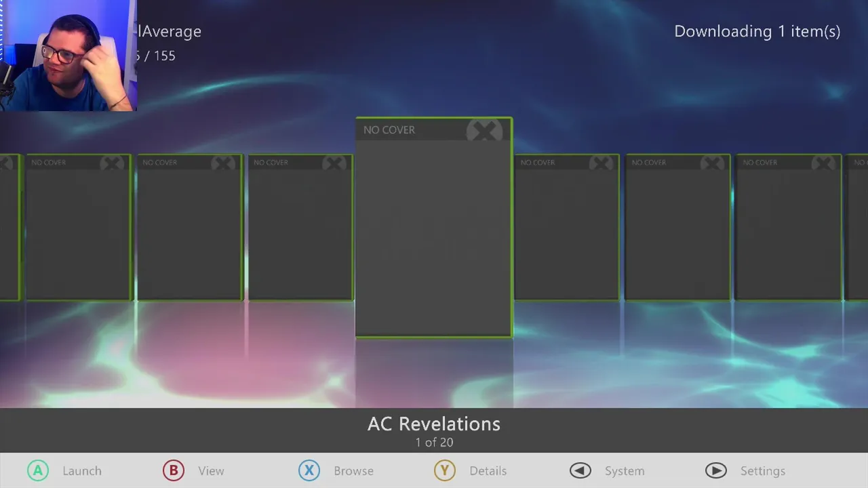Click the NO COVER label on selected cover
The width and height of the screenshot is (868, 488).
[389, 129]
